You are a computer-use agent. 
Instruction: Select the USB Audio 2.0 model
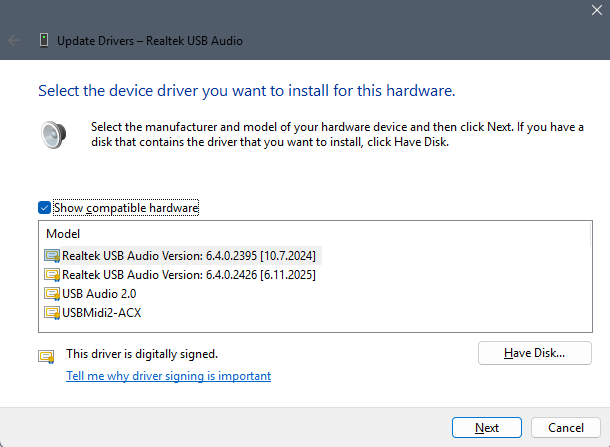99,294
